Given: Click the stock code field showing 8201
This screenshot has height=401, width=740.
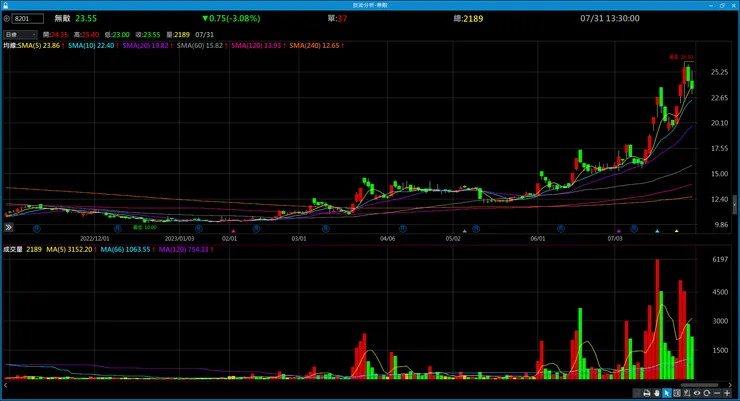Looking at the screenshot, I should click(x=27, y=18).
